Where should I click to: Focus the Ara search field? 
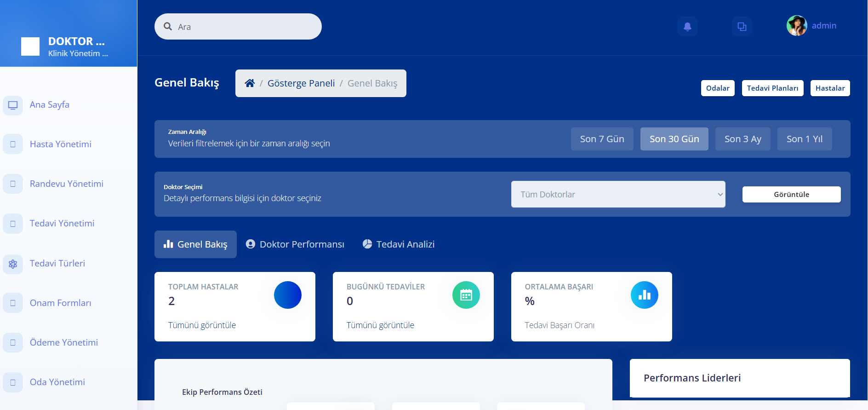(238, 27)
